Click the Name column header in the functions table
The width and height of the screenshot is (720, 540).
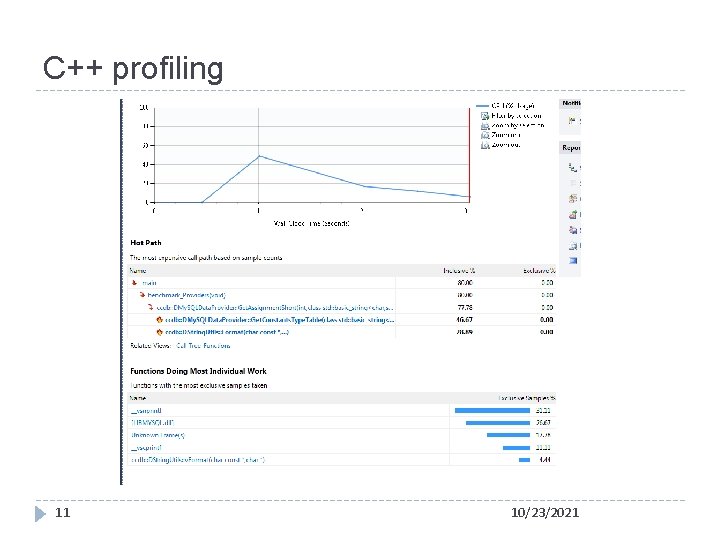pyautogui.click(x=138, y=398)
